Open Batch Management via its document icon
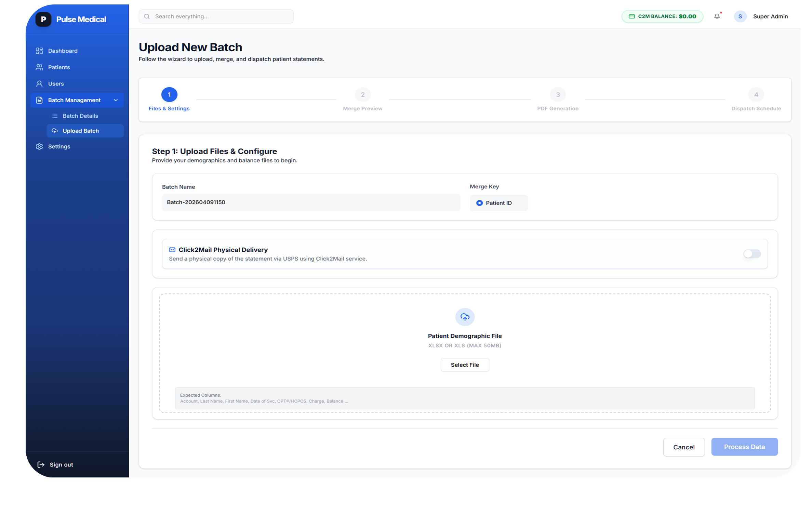Image resolution: width=812 pixels, height=513 pixels. point(39,100)
